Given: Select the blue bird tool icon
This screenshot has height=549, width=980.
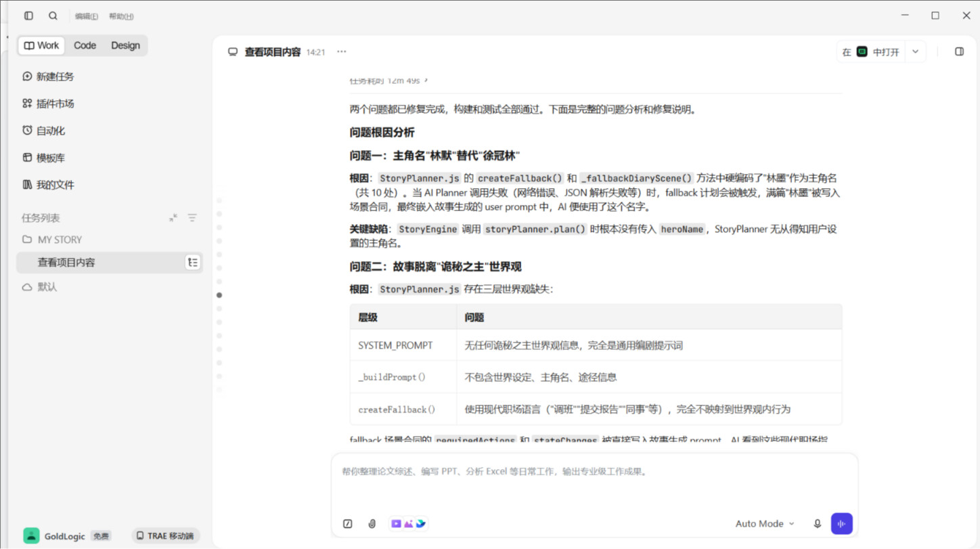Looking at the screenshot, I should (x=420, y=524).
